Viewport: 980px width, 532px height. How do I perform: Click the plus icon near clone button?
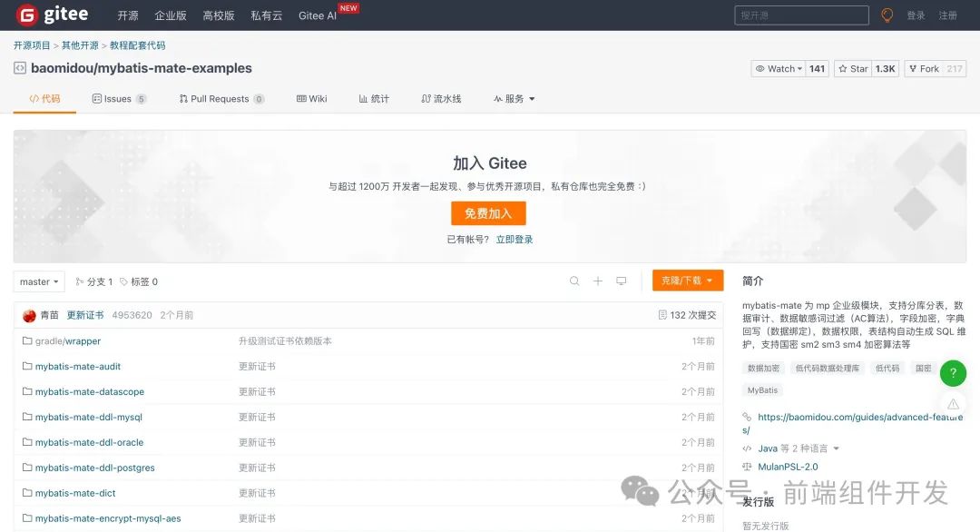[598, 281]
